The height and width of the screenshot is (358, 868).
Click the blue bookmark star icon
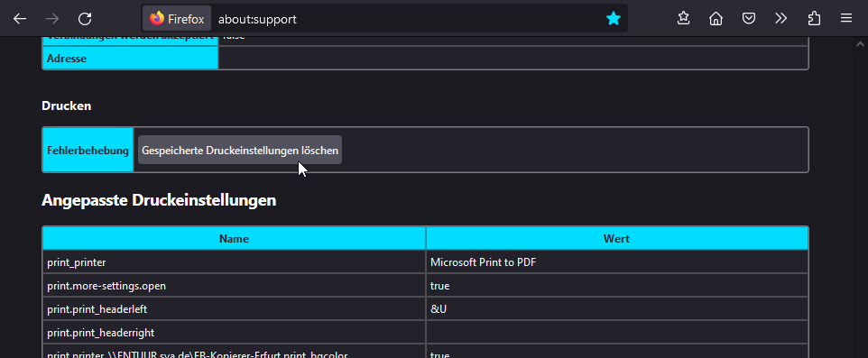point(614,19)
